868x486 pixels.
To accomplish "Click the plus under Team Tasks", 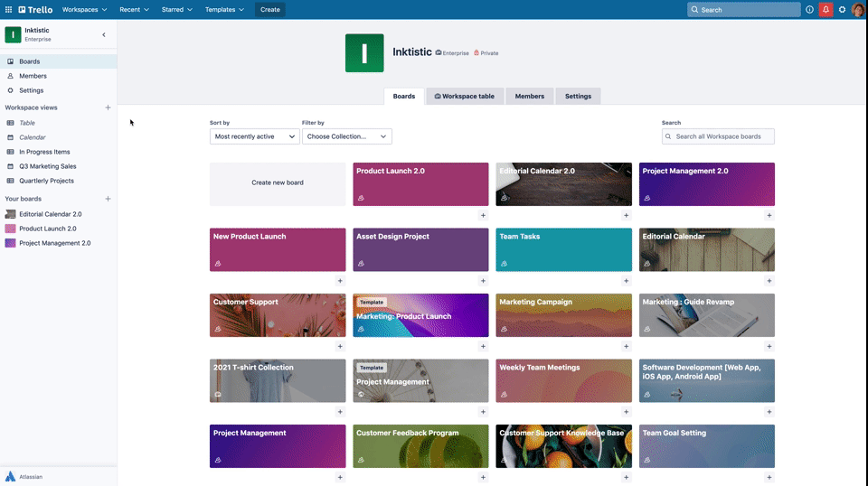I will point(626,281).
